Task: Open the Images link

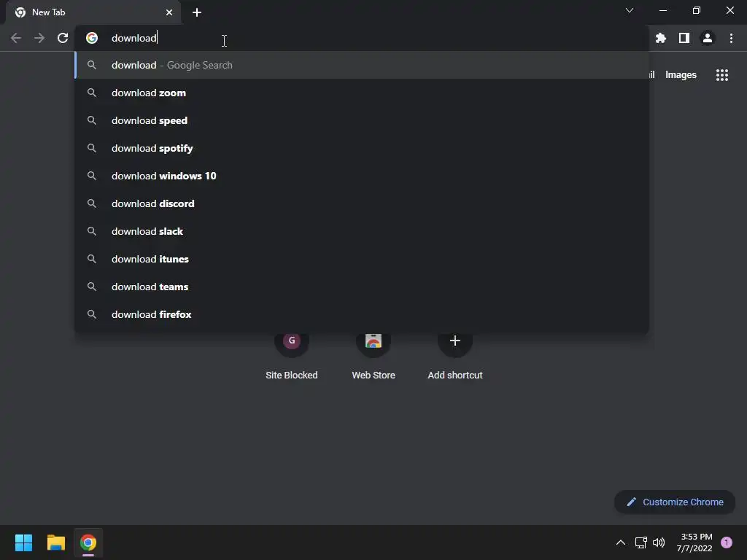Action: click(x=681, y=75)
